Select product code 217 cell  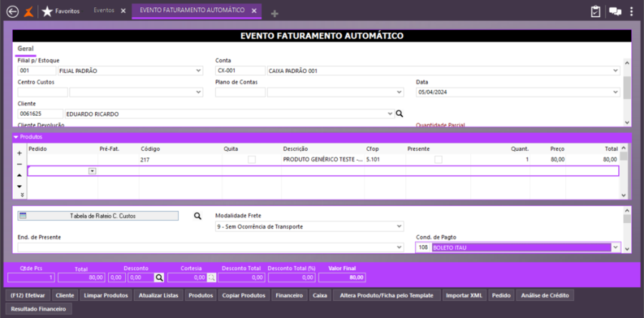(x=180, y=159)
